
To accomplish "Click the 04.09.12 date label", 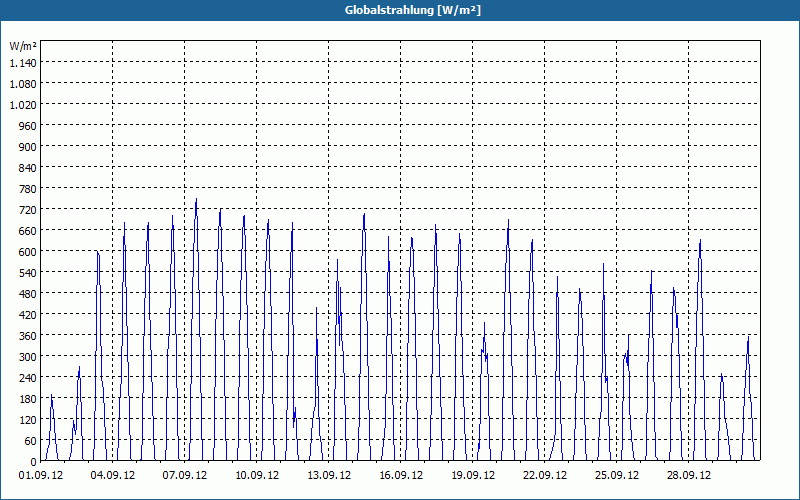I will click(113, 476).
